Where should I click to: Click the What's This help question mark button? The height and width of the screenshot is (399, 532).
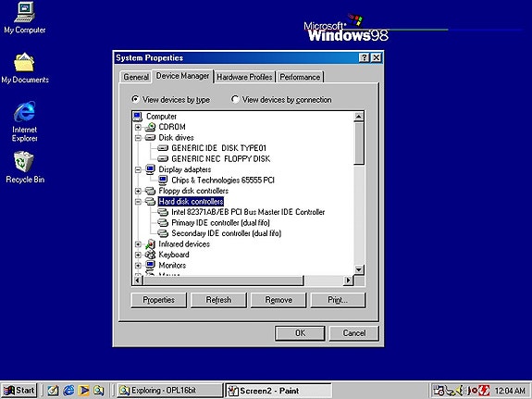click(364, 57)
